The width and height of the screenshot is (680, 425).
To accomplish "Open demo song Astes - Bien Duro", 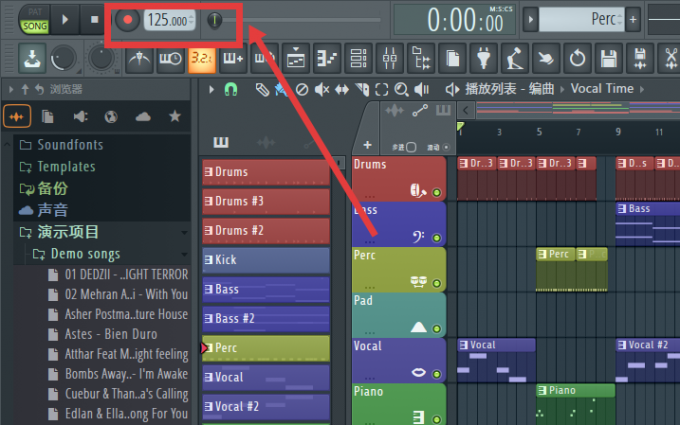I will [x=111, y=334].
